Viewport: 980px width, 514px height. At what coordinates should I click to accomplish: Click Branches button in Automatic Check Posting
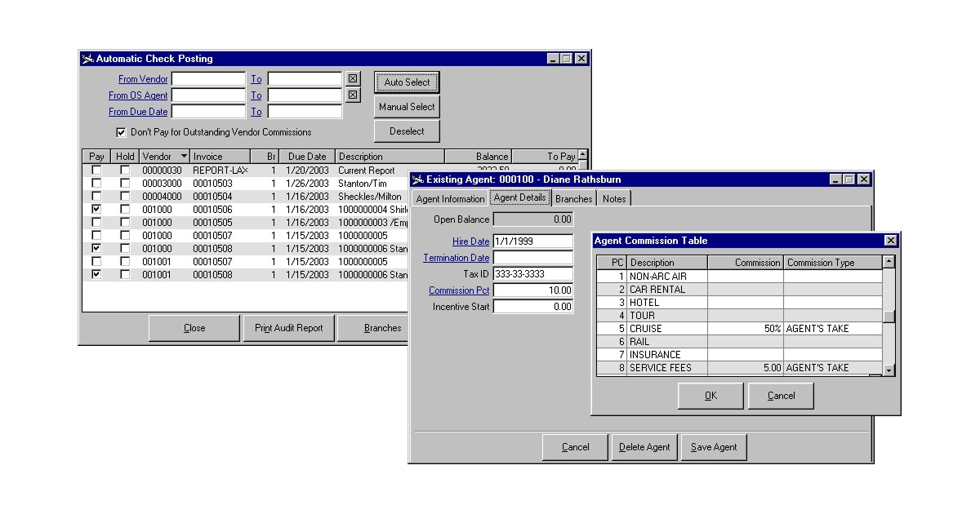point(373,328)
